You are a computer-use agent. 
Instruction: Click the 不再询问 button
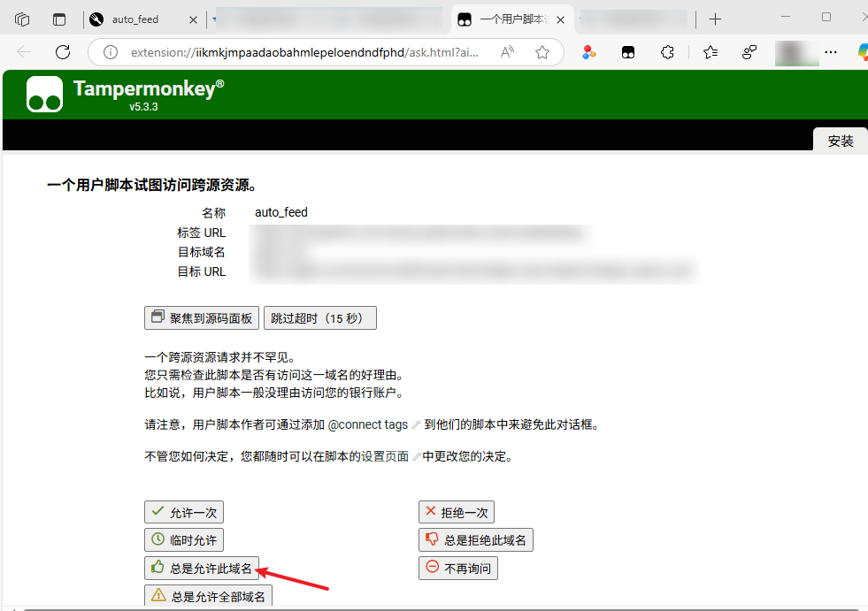(x=458, y=568)
